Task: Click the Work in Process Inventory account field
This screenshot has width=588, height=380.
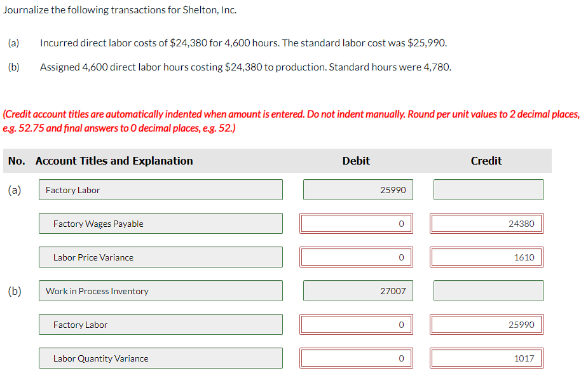Action: click(x=160, y=291)
